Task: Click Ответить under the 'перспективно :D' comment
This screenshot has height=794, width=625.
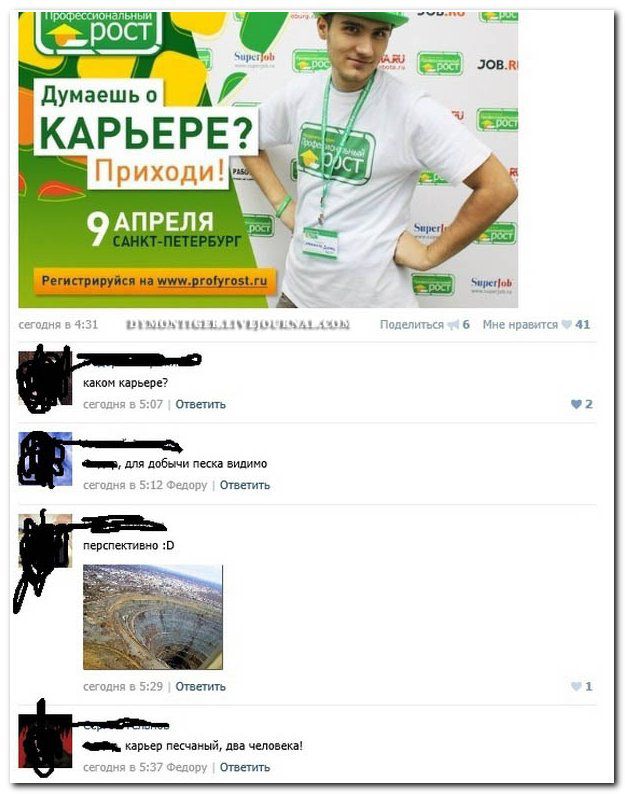Action: pyautogui.click(x=200, y=687)
